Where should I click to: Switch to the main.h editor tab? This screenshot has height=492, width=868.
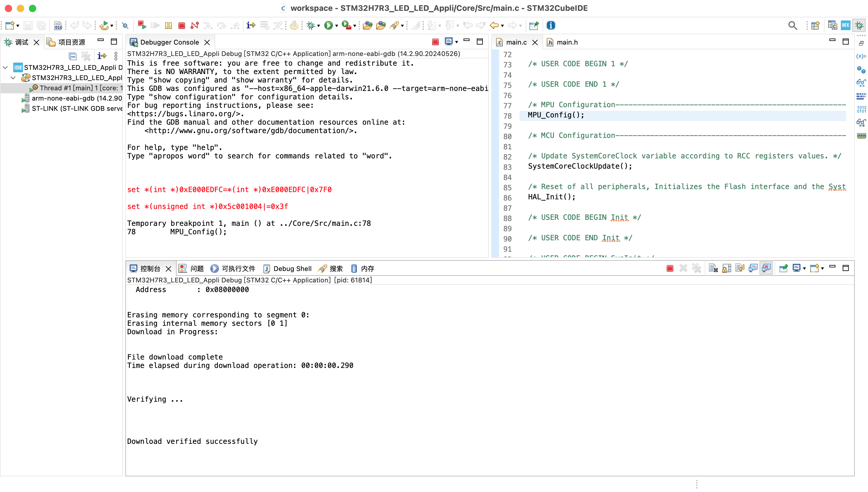(x=562, y=42)
